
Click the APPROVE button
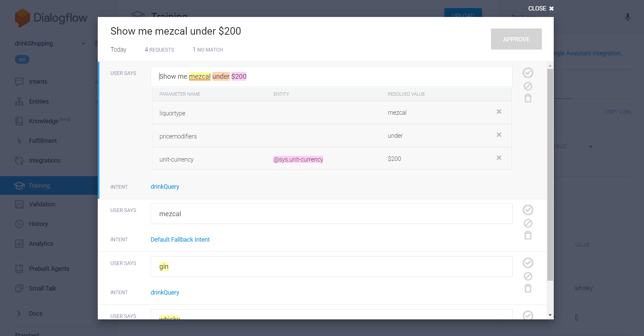(x=516, y=39)
